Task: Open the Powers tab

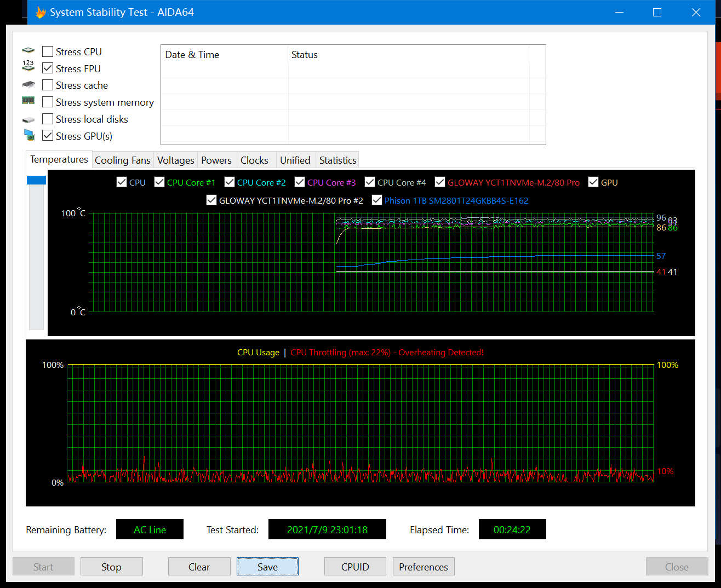Action: (x=216, y=160)
